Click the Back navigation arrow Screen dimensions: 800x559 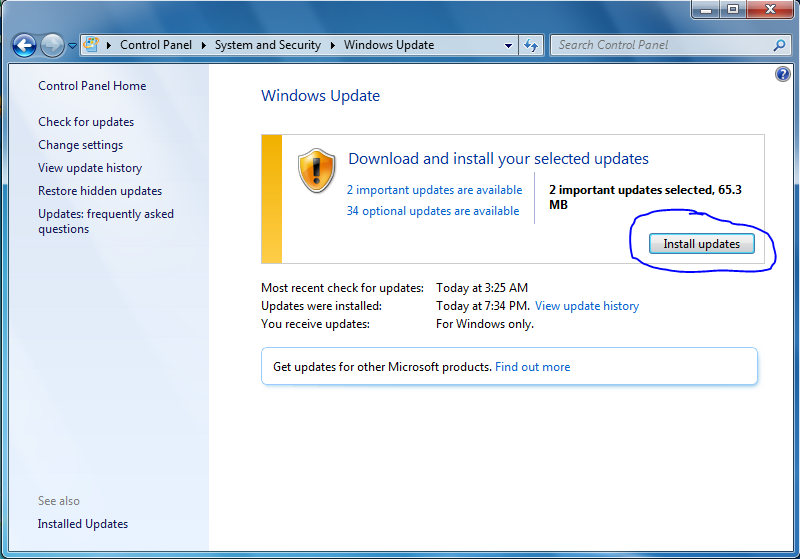coord(24,46)
